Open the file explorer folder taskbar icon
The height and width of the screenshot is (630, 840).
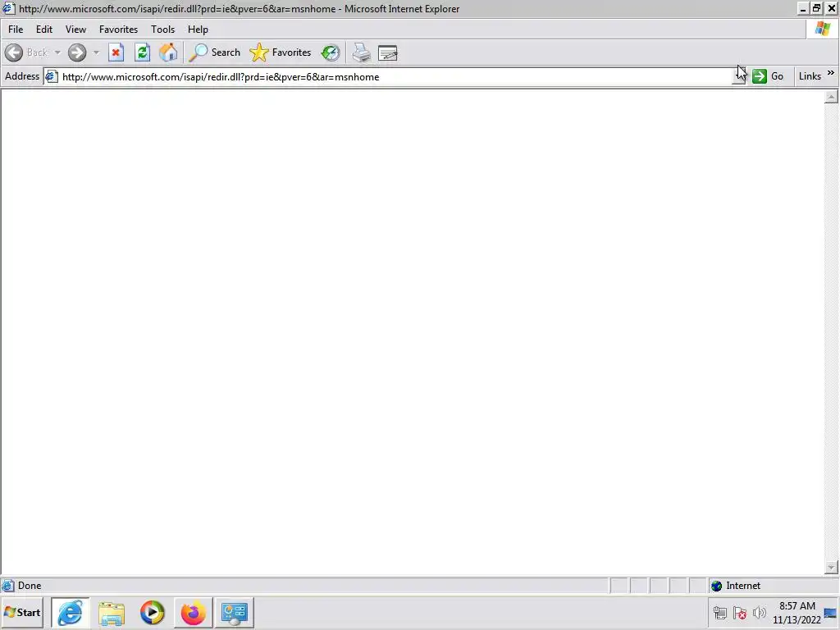[x=112, y=613]
